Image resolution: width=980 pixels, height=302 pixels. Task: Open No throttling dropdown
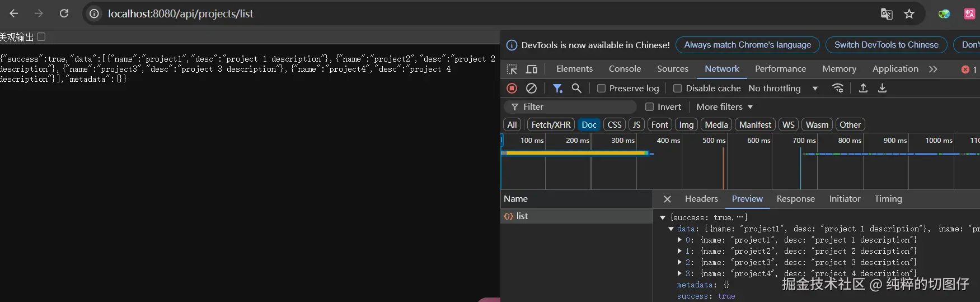783,89
